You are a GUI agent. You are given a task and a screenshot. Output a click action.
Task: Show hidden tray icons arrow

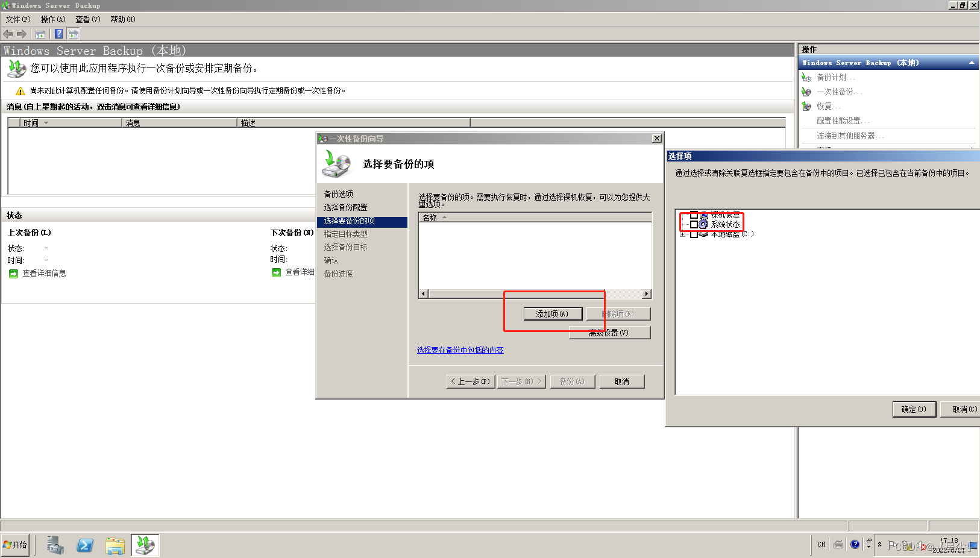click(879, 545)
